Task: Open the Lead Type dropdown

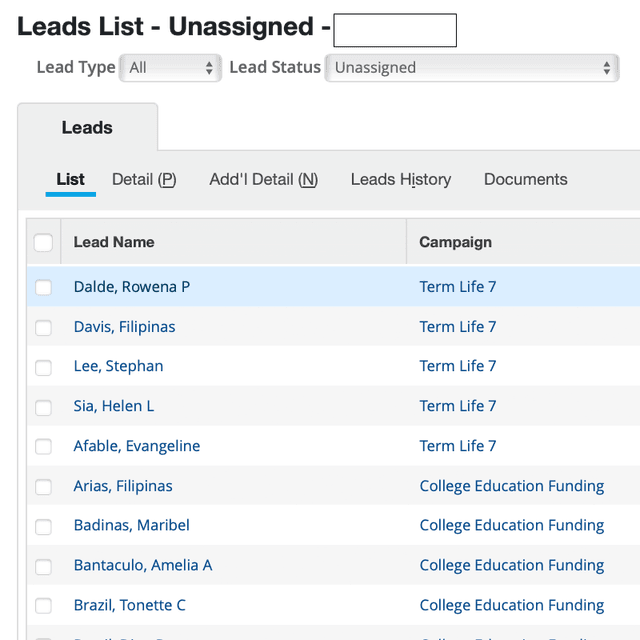Action: point(171,68)
